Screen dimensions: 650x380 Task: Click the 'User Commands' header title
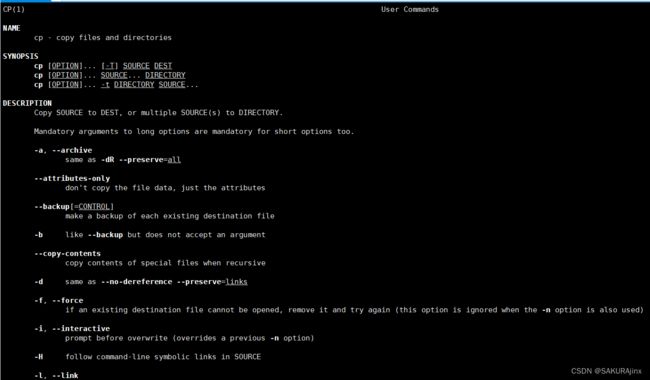(x=410, y=9)
